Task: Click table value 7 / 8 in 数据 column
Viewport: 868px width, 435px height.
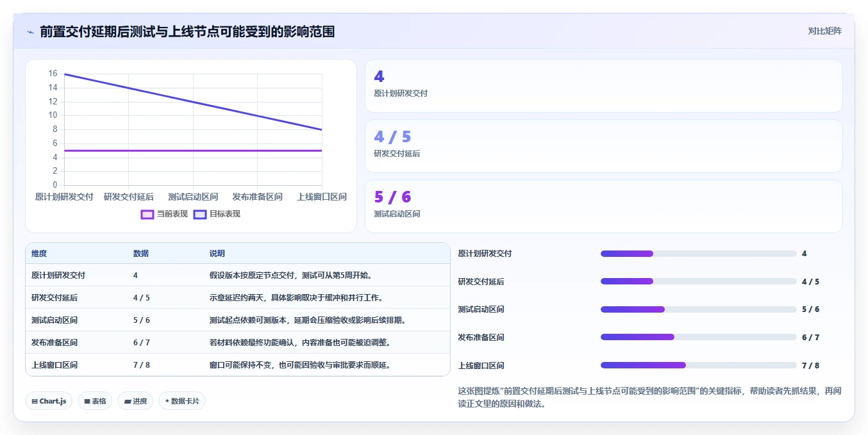Action: 142,365
